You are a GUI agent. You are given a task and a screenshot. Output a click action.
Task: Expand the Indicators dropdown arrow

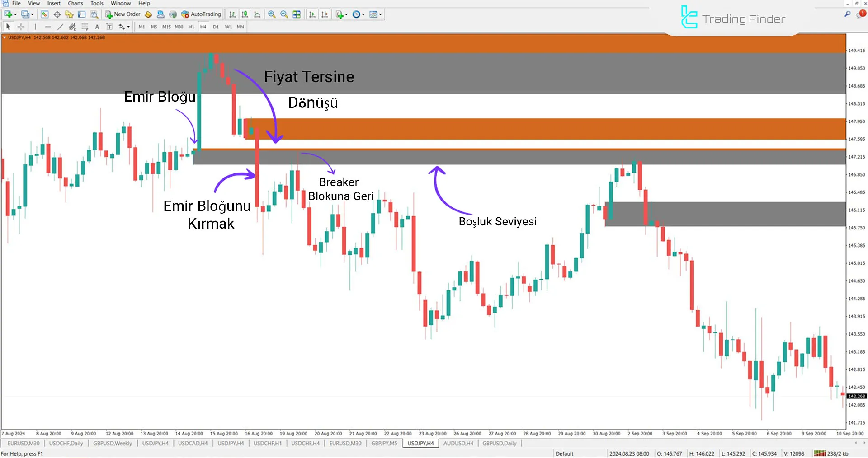coord(346,14)
